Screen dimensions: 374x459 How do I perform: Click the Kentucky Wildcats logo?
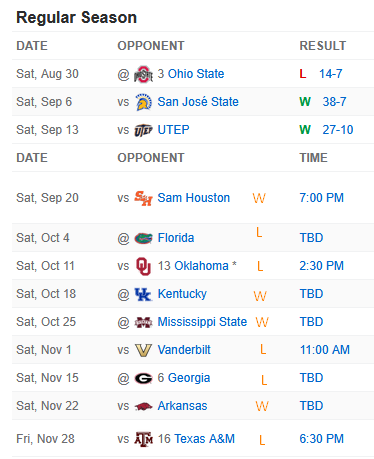pyautogui.click(x=143, y=294)
